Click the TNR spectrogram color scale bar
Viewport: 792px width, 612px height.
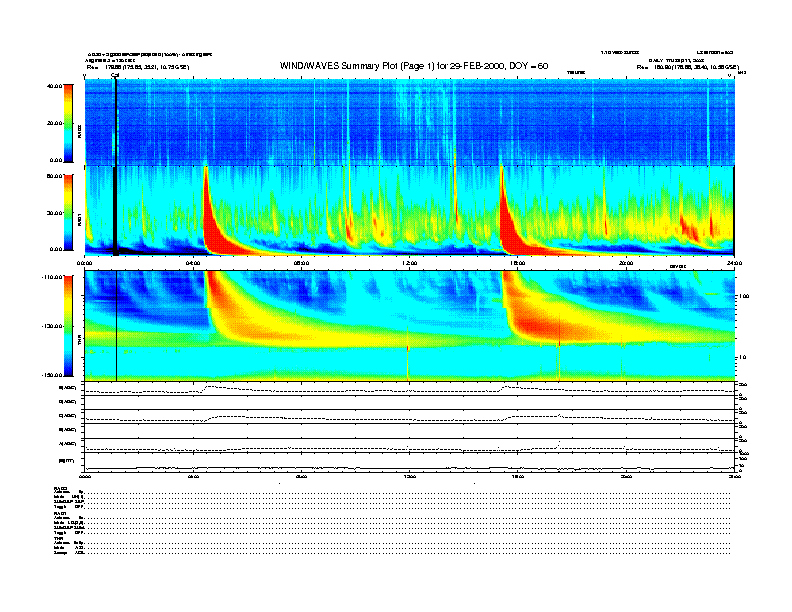click(68, 326)
